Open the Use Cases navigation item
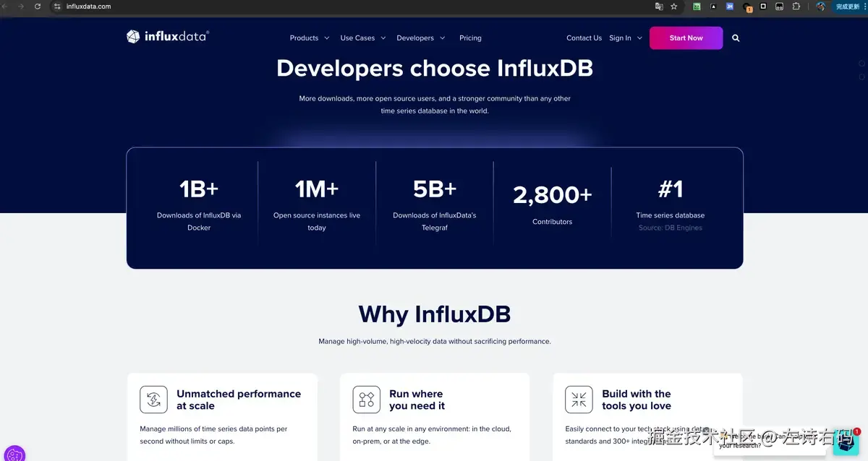Screen dimensions: 868x461 pos(357,38)
